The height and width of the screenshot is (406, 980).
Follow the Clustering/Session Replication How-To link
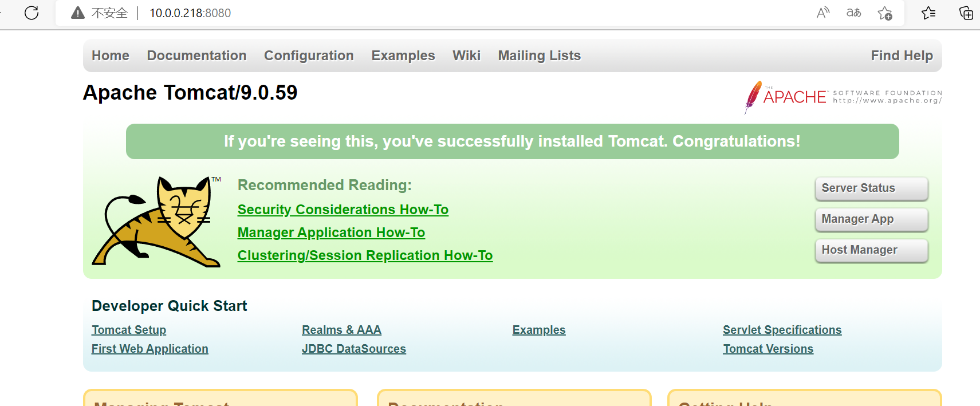tap(365, 255)
